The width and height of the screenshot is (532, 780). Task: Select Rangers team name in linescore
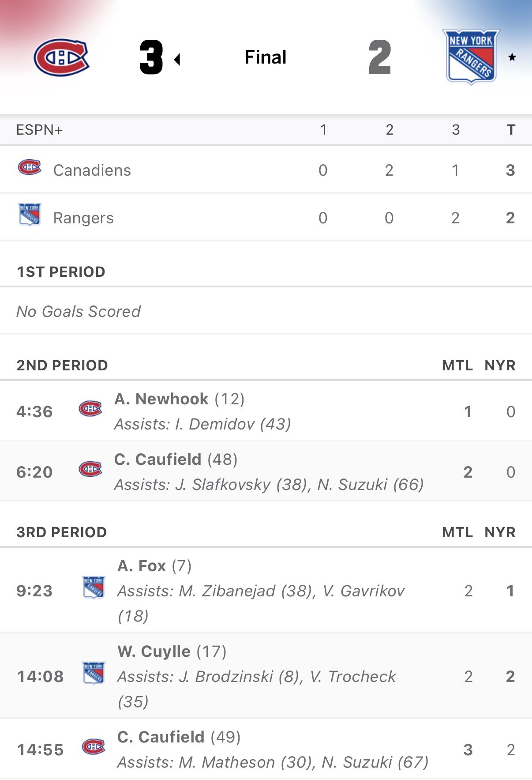pos(83,218)
